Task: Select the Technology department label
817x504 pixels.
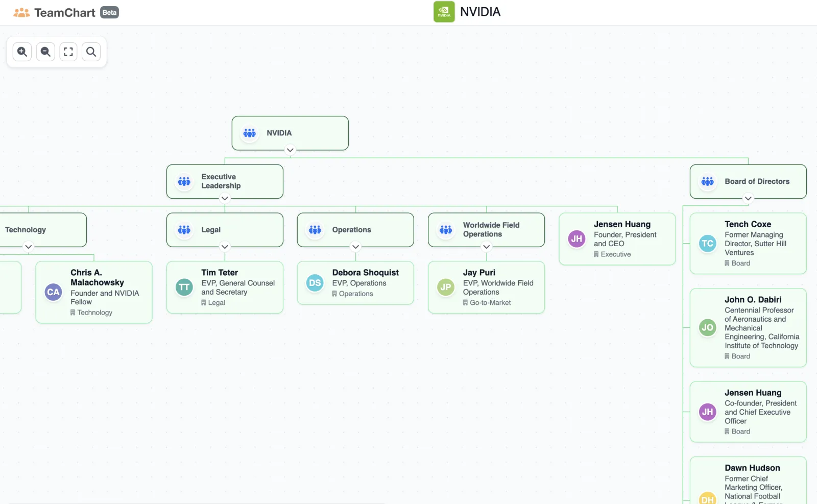Action: [26, 230]
